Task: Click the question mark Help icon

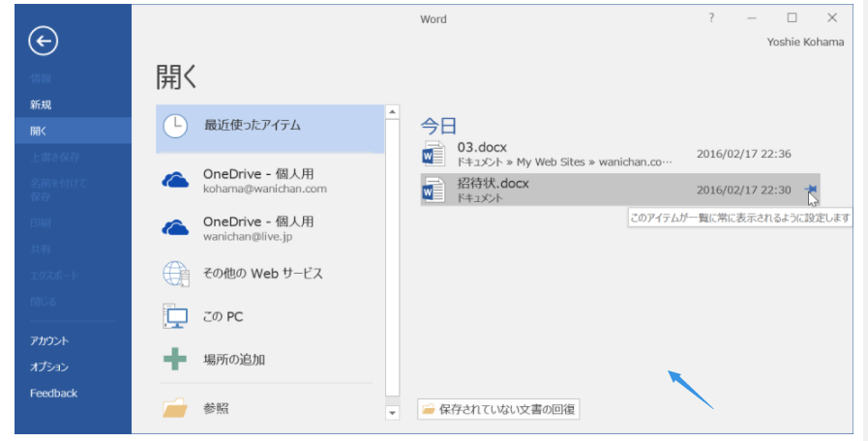Action: tap(711, 18)
